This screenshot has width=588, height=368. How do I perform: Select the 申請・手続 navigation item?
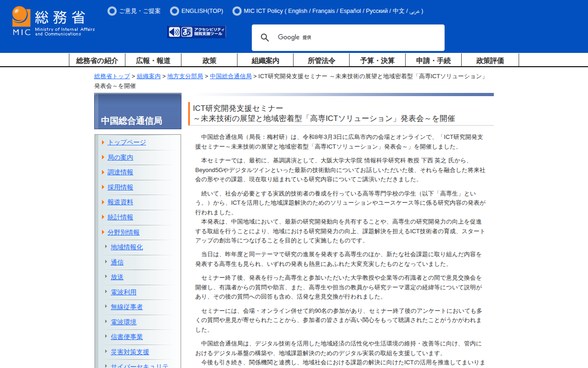pyautogui.click(x=433, y=60)
